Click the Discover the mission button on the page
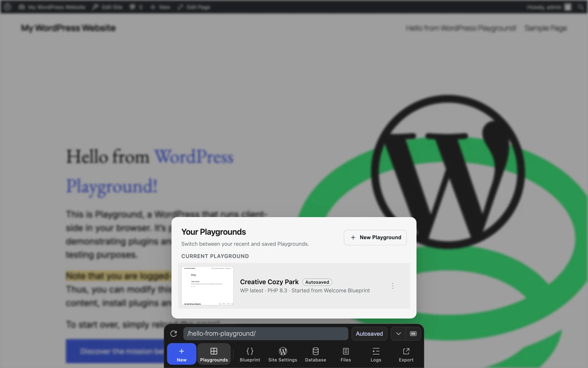 pos(119,351)
